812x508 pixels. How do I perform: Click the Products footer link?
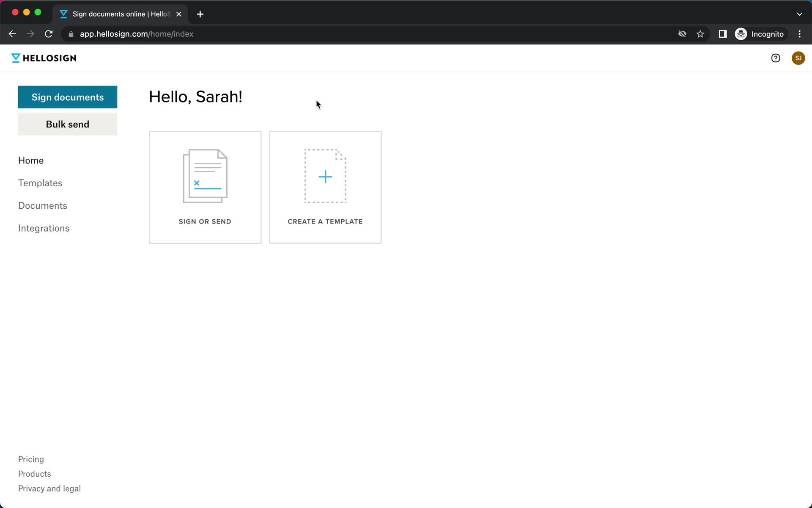35,473
